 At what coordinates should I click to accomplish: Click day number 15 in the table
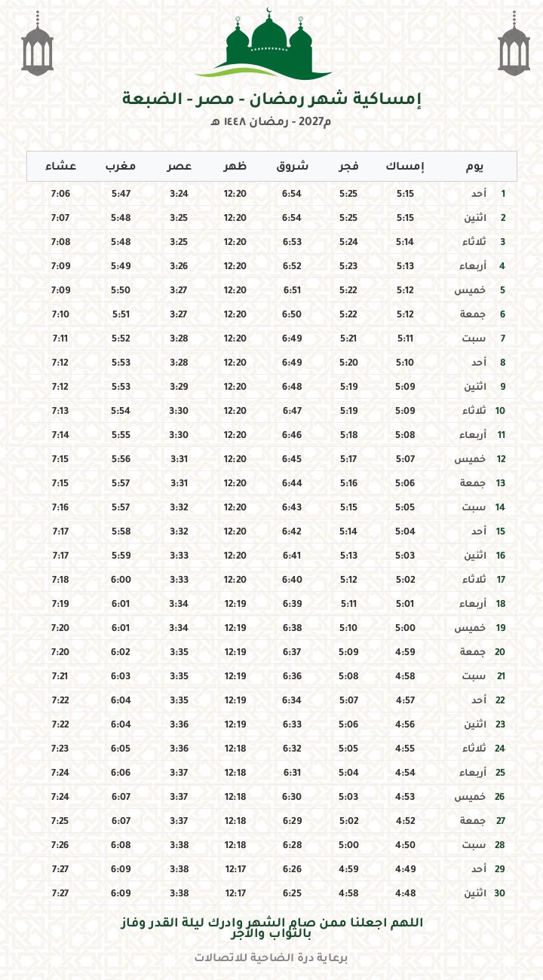point(501,531)
